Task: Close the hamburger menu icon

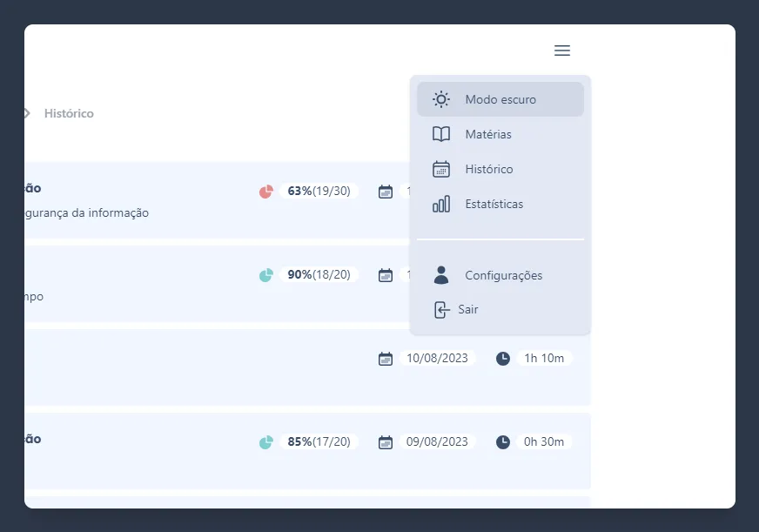Action: pyautogui.click(x=562, y=51)
